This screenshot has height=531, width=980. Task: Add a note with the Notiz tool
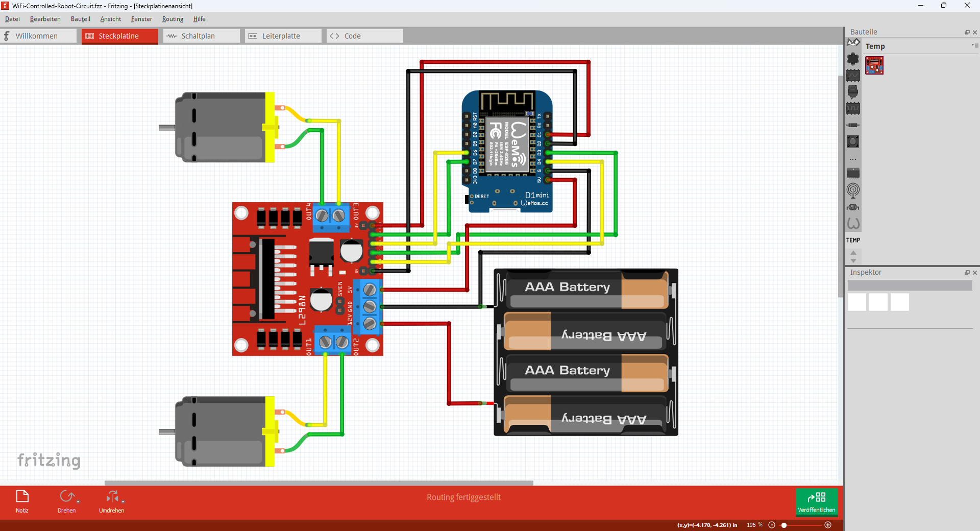coord(22,497)
